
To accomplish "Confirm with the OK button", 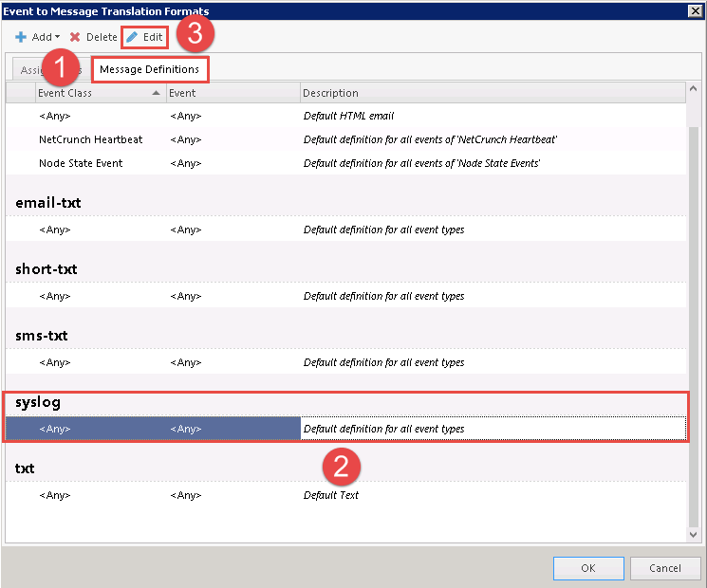I will [588, 568].
